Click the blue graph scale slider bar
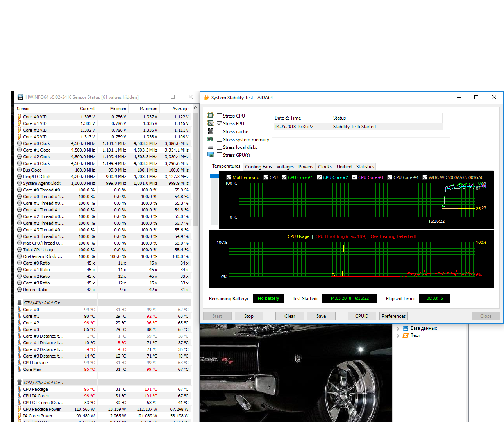Image resolution: width=504 pixels, height=424 pixels. click(x=214, y=177)
